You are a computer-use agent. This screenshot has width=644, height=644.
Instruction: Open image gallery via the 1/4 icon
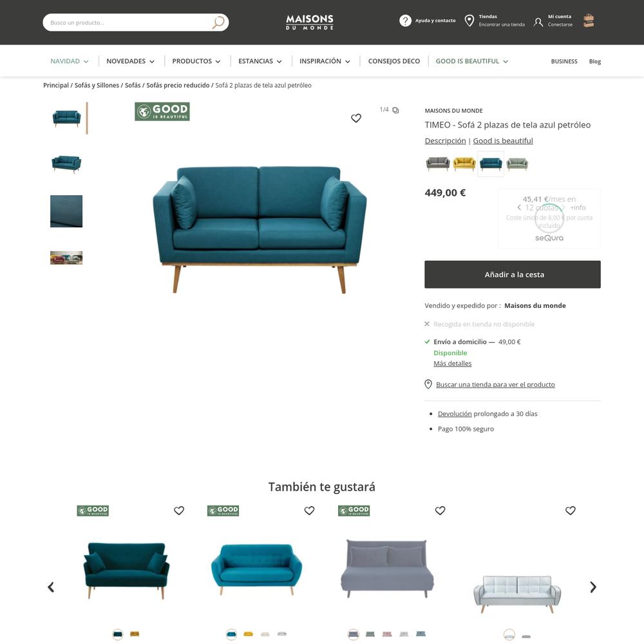tap(395, 110)
